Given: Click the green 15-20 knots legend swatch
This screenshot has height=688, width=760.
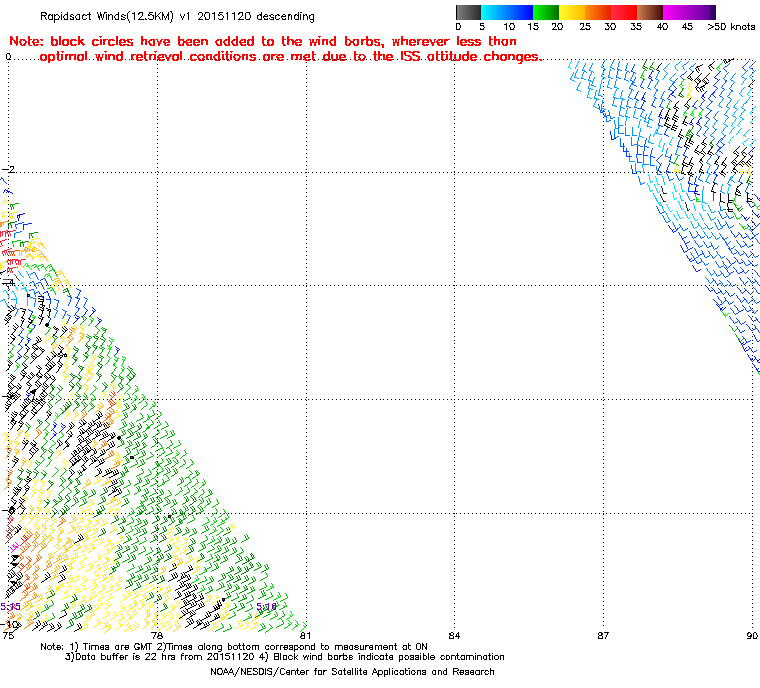Looking at the screenshot, I should [546, 12].
